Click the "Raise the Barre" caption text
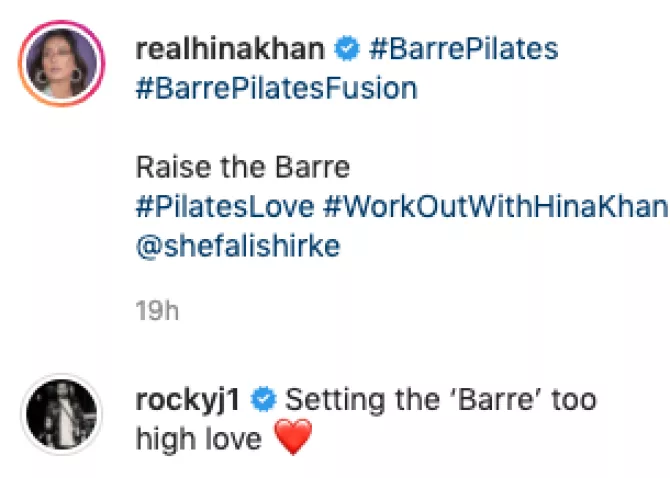The image size is (670, 478). (242, 167)
